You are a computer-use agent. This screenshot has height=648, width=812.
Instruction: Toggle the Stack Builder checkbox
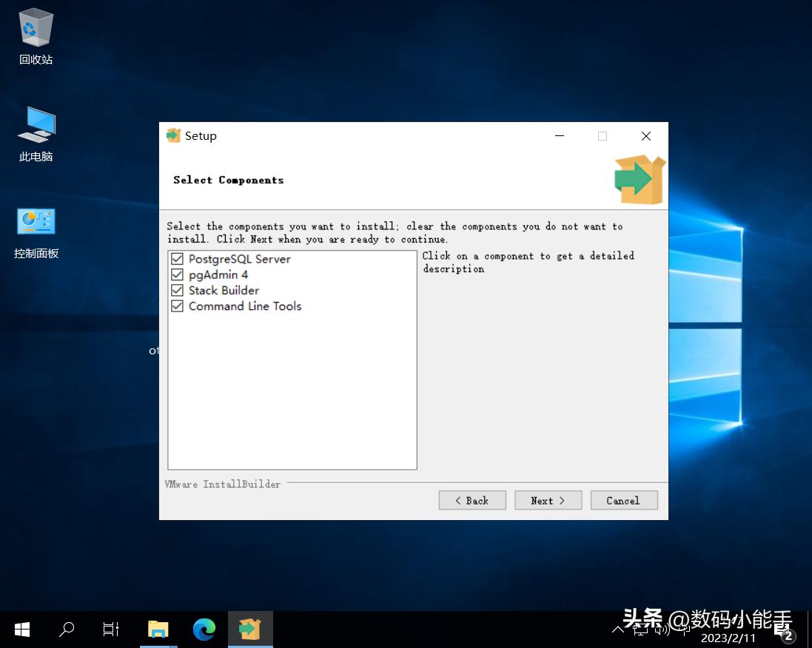(177, 290)
